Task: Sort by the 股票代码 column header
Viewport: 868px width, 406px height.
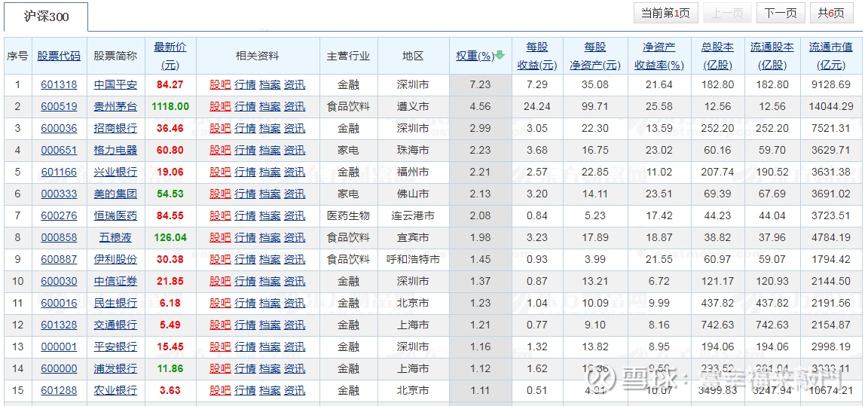Action: pos(59,56)
